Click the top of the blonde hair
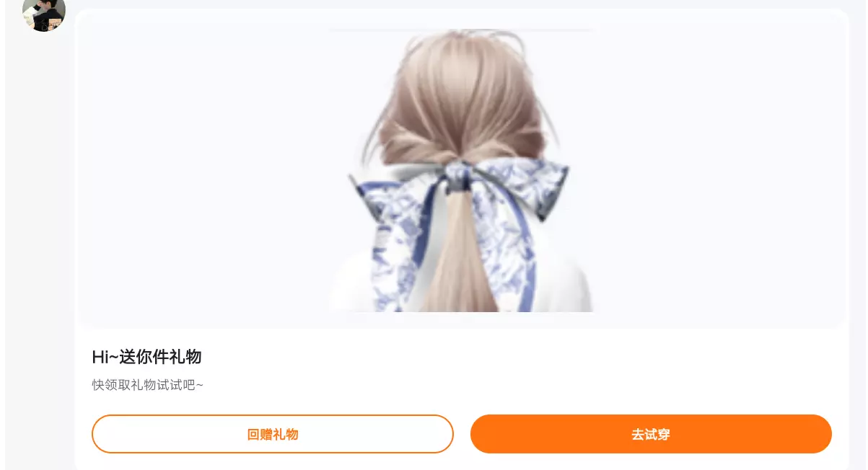The width and height of the screenshot is (868, 470). click(x=460, y=65)
